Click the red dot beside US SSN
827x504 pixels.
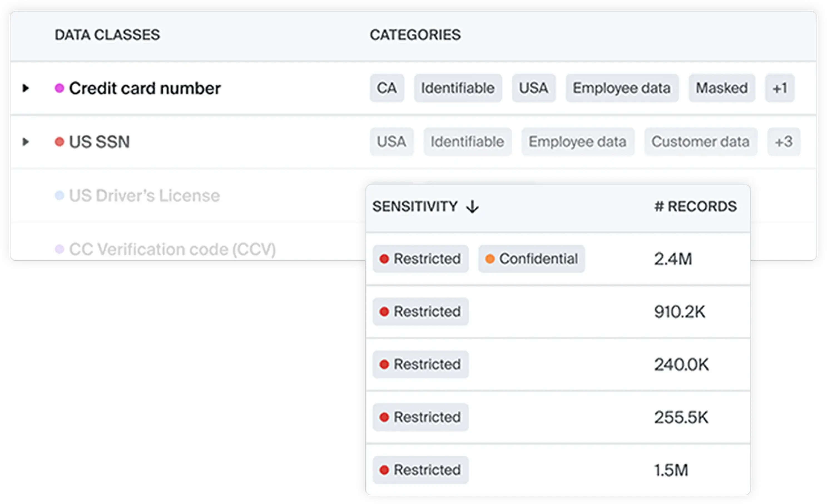[x=60, y=142]
